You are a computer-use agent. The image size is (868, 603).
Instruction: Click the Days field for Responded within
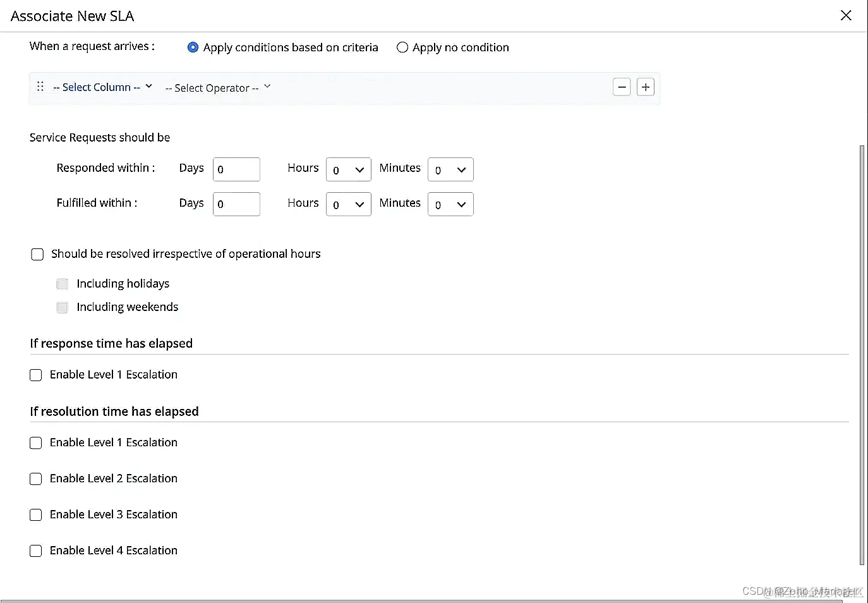236,169
